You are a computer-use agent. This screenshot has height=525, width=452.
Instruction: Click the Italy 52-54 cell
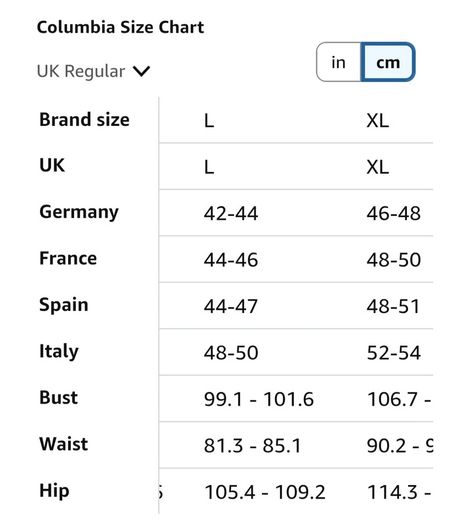point(394,353)
